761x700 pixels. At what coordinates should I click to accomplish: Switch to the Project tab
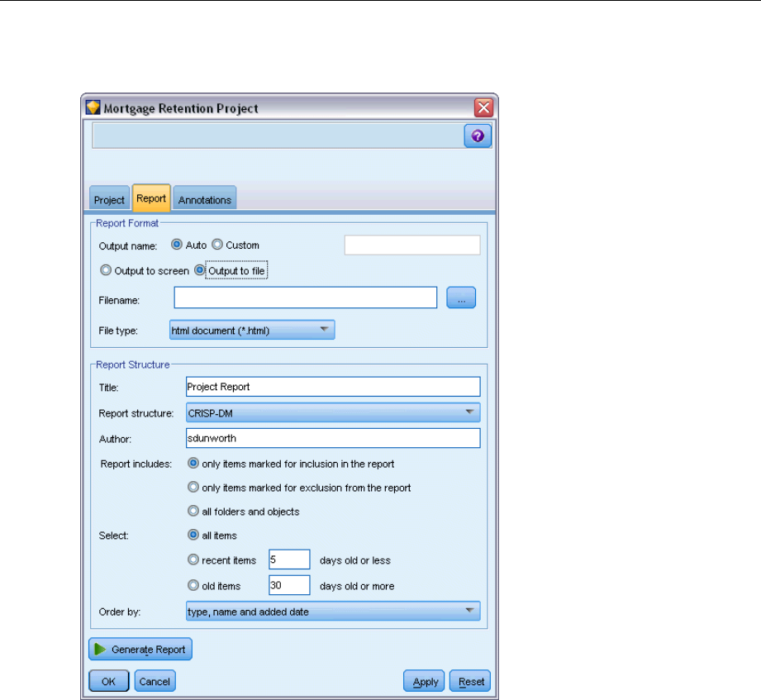point(109,199)
